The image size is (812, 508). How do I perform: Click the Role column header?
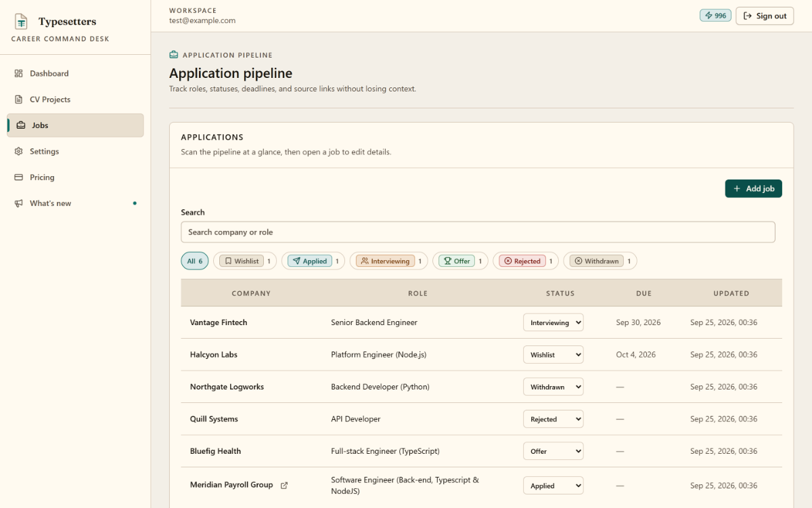tap(418, 293)
